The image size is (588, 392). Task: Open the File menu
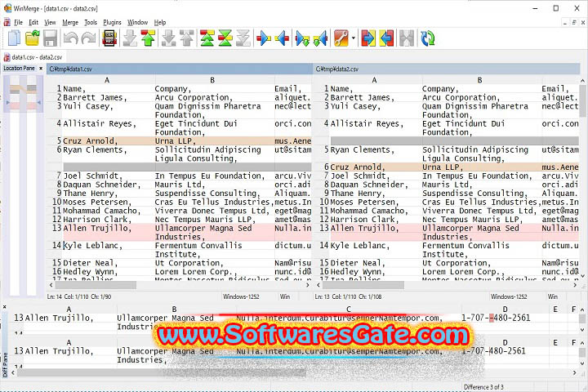click(x=18, y=23)
